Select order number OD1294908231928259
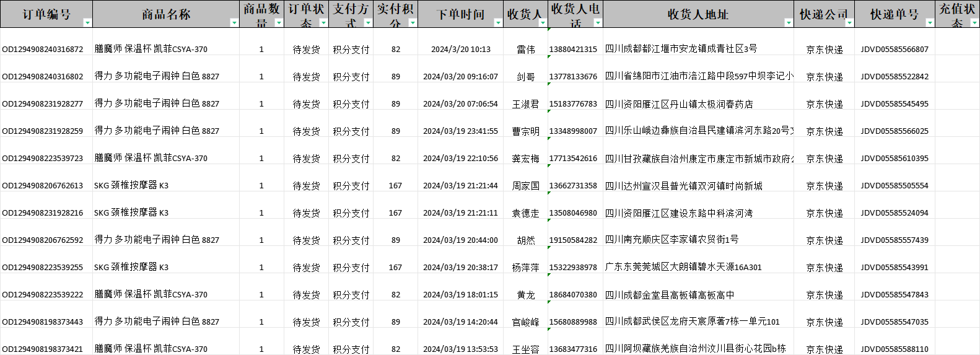The image size is (980, 355). click(43, 131)
